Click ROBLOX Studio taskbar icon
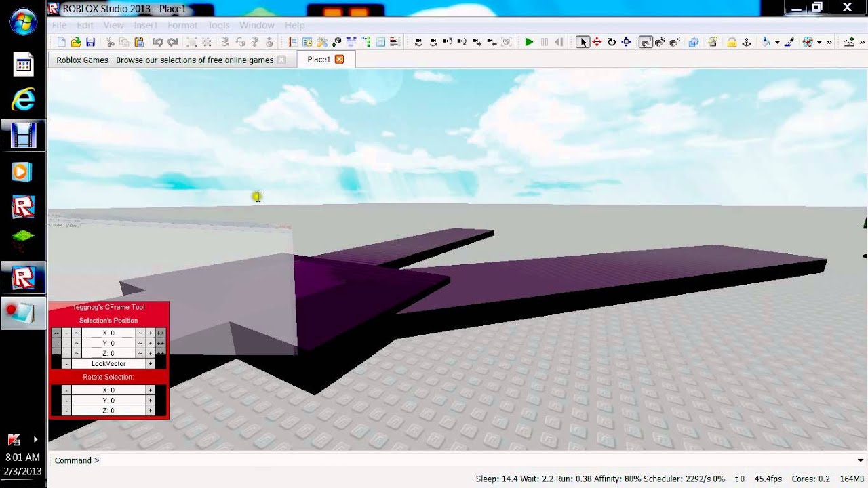This screenshot has height=488, width=868. (x=23, y=278)
